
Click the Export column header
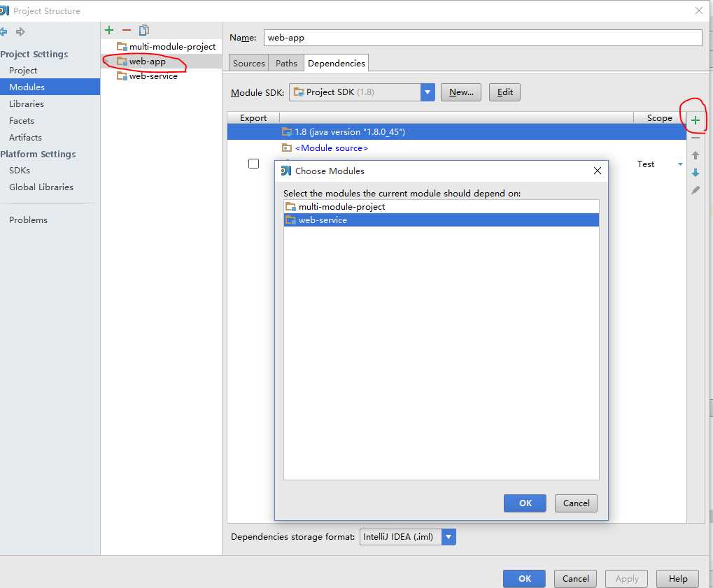253,117
